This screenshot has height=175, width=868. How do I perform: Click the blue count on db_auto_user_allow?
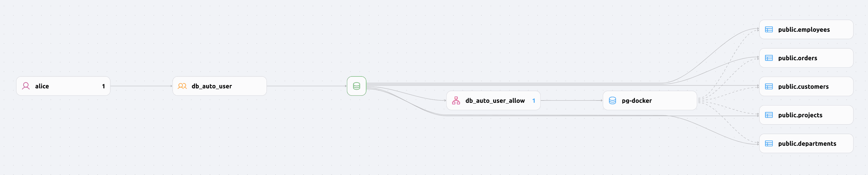[x=534, y=100]
